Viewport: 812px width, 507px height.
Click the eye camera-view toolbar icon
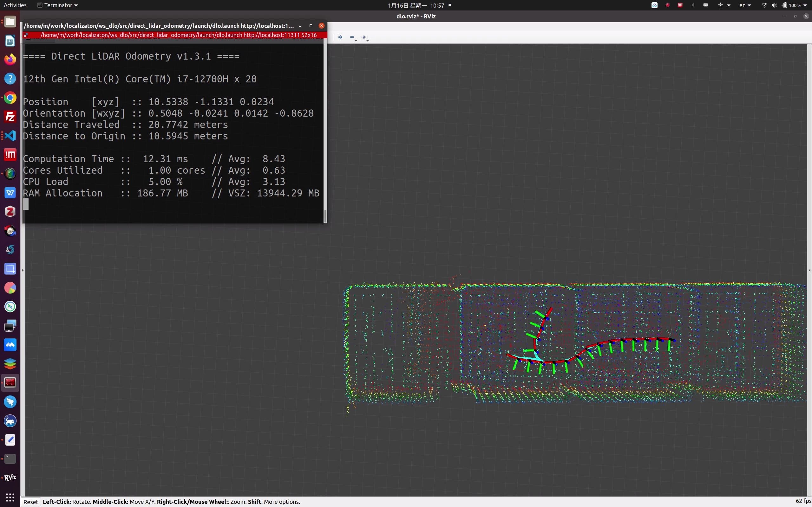click(364, 37)
